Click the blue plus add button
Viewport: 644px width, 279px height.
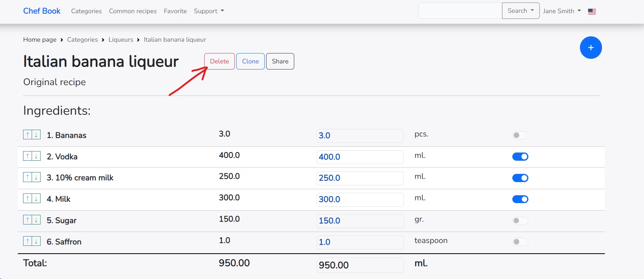[x=591, y=47]
